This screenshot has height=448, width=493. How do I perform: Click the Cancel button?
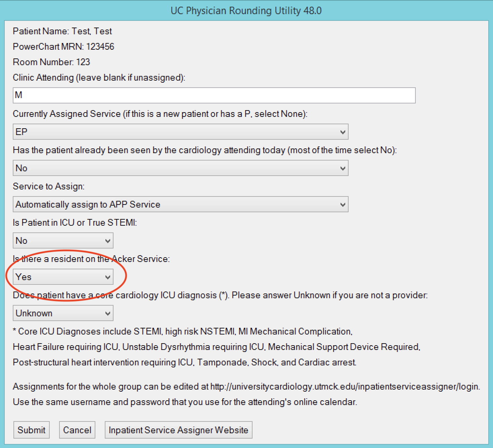click(77, 430)
